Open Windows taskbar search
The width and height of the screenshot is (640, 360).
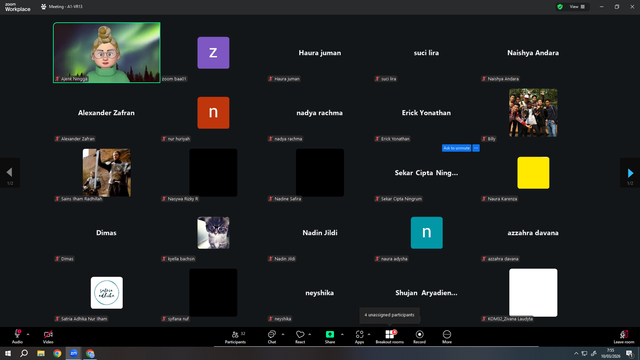(24, 353)
